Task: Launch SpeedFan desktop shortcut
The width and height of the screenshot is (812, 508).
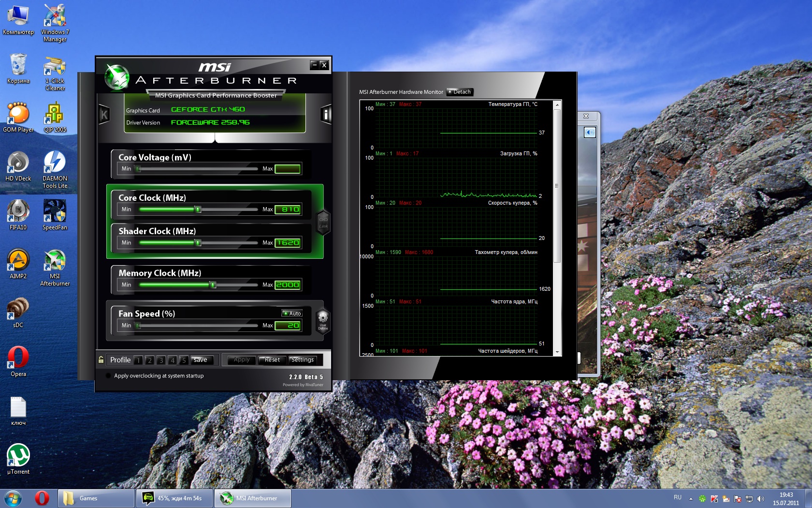Action: pos(55,215)
